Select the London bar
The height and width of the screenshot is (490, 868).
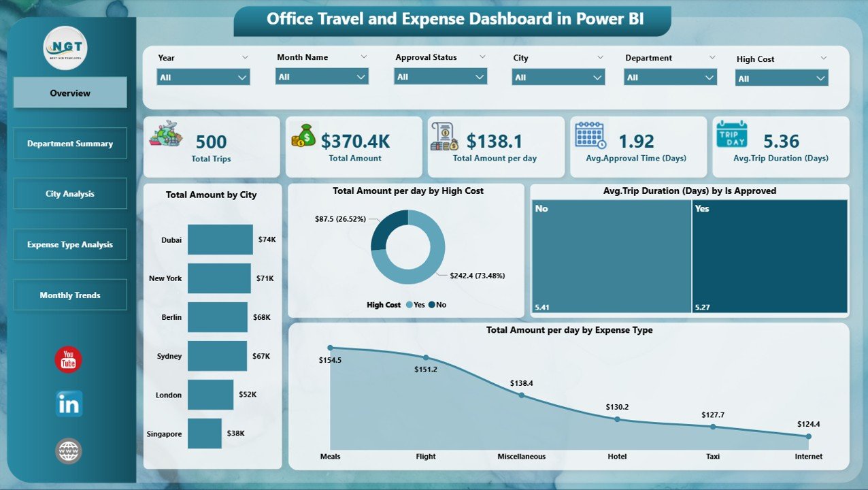click(x=211, y=395)
